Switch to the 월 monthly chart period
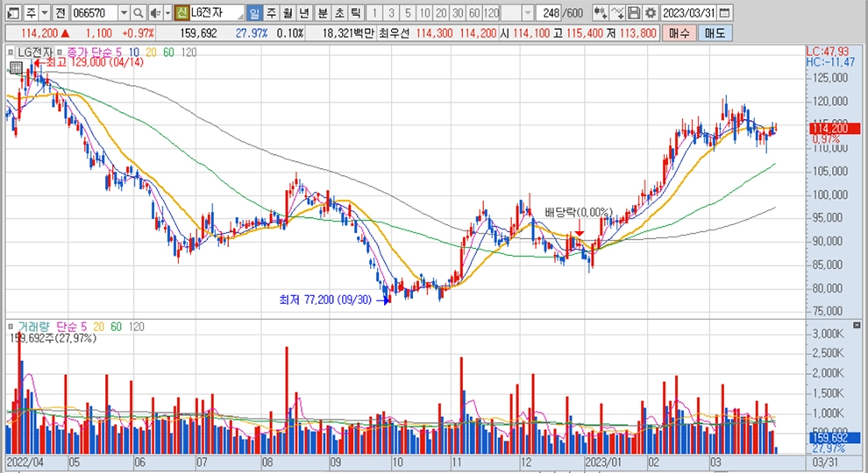This screenshot has height=473, width=868. click(x=288, y=12)
